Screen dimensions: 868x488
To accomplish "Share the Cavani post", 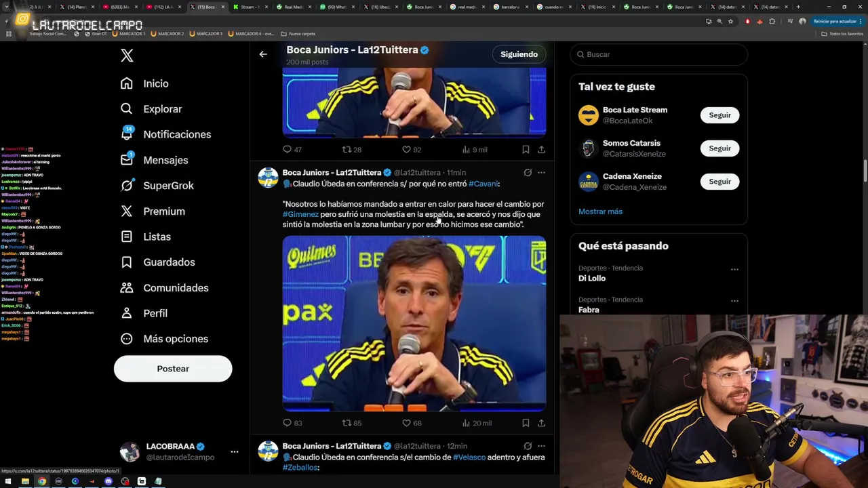I will click(x=541, y=423).
